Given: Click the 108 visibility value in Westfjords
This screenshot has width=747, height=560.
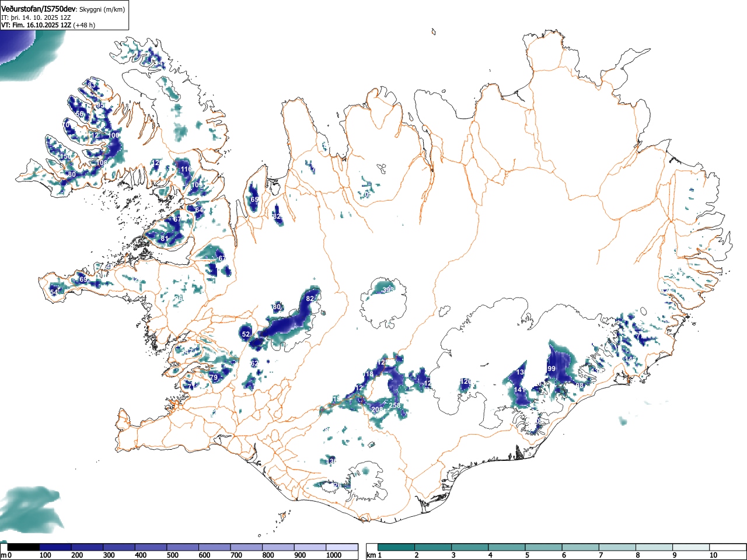Looking at the screenshot, I should click(102, 163).
